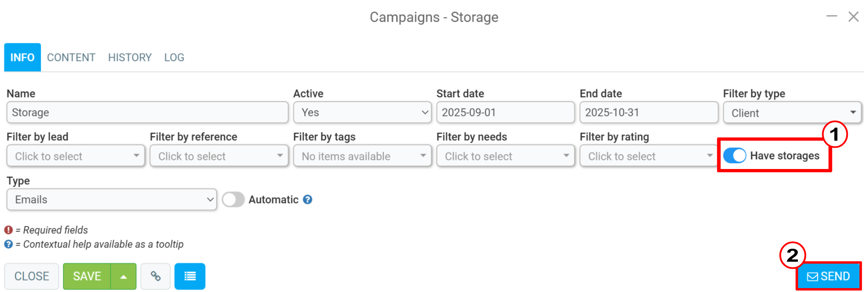Screen dimensions: 868x292
Task: Open the HISTORY tab
Action: click(x=130, y=58)
